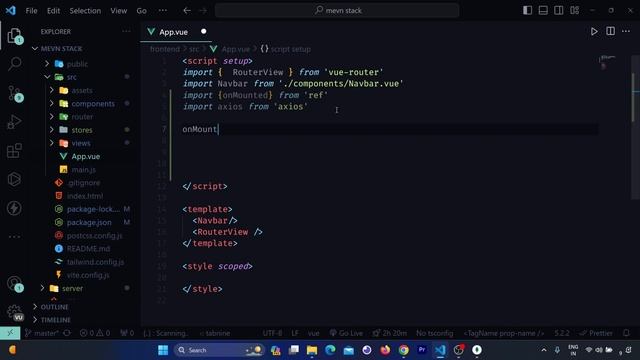The image size is (640, 360).
Task: Open vite.config.js in the Explorer
Action: point(88,275)
